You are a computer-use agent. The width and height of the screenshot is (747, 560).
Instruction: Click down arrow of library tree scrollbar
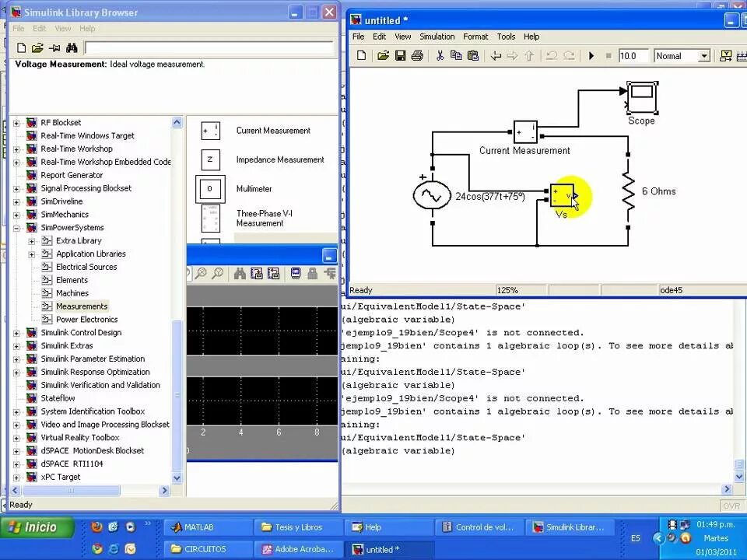(x=177, y=478)
